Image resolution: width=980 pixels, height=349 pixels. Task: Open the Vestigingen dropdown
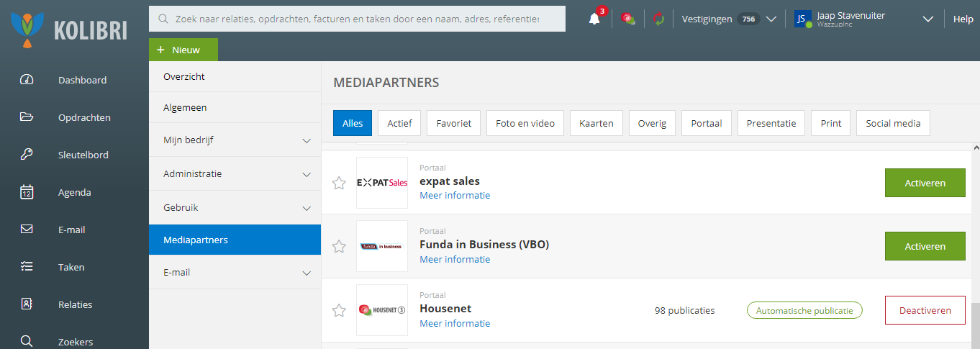(x=730, y=19)
